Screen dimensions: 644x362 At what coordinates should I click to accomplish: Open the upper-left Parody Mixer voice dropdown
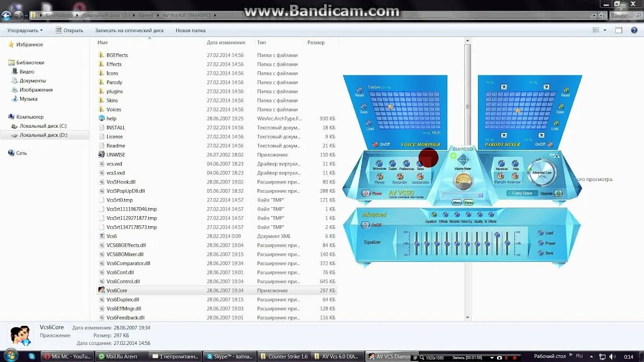(504, 87)
